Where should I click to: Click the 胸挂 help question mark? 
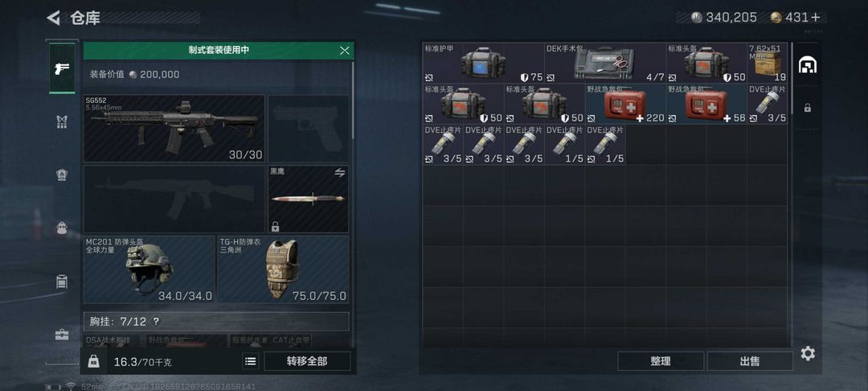[156, 321]
